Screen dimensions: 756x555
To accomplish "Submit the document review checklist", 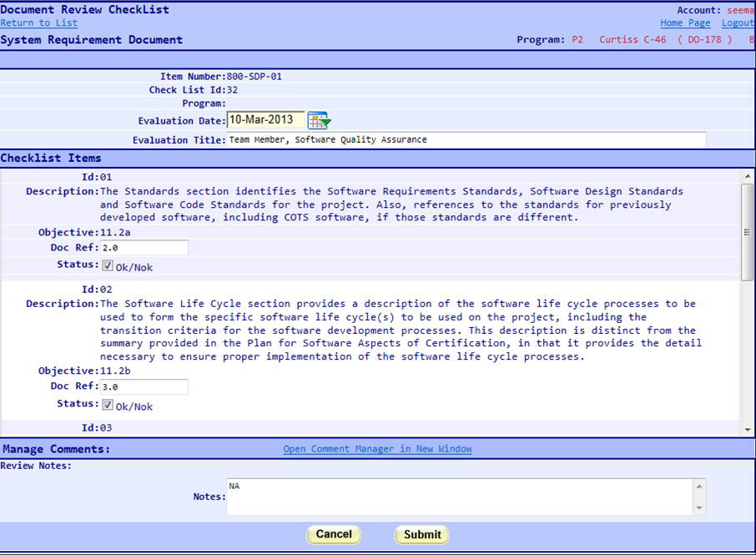I will [x=421, y=534].
